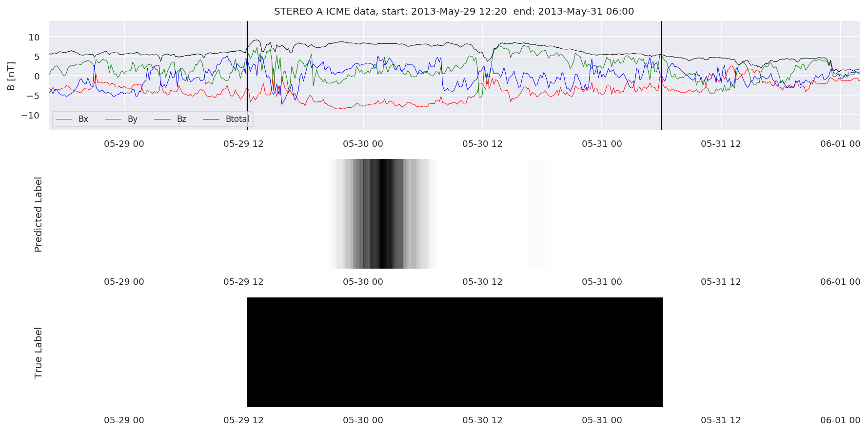Click '06-01 00' tick under Predicted Label panel

click(x=841, y=282)
